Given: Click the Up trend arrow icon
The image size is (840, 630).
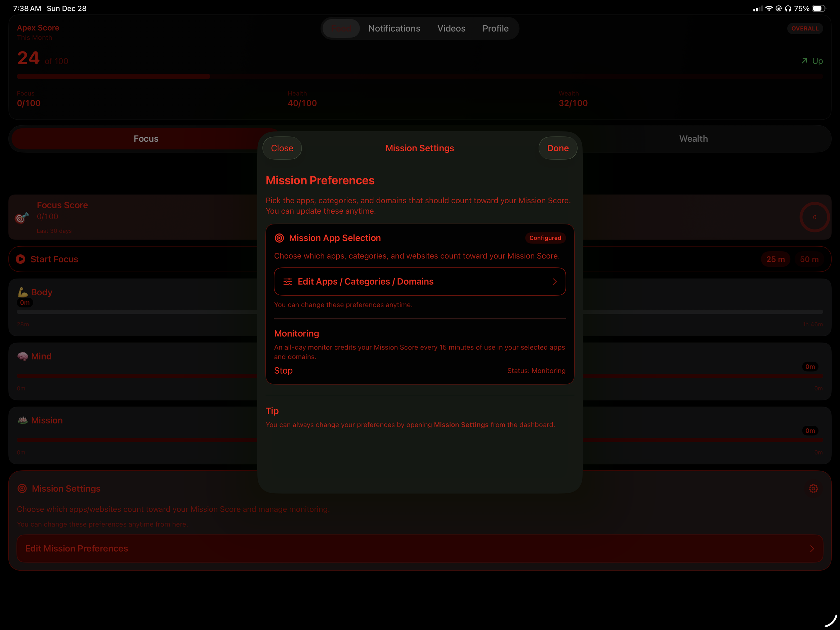Looking at the screenshot, I should tap(804, 61).
